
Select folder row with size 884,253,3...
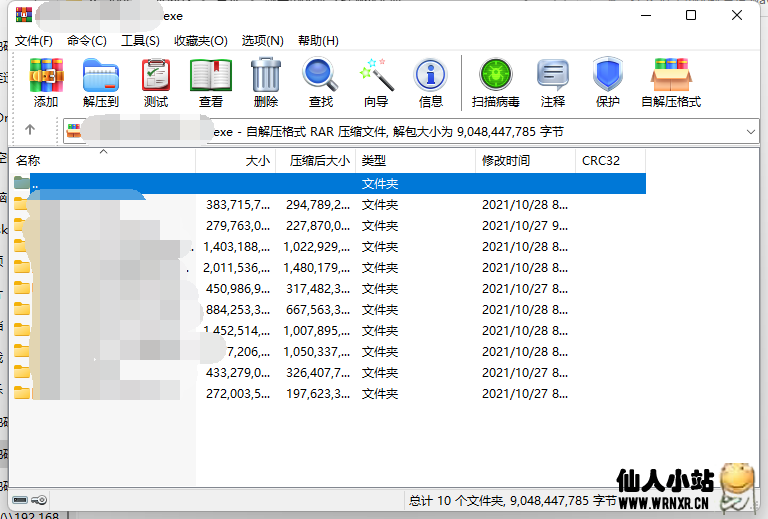click(328, 310)
